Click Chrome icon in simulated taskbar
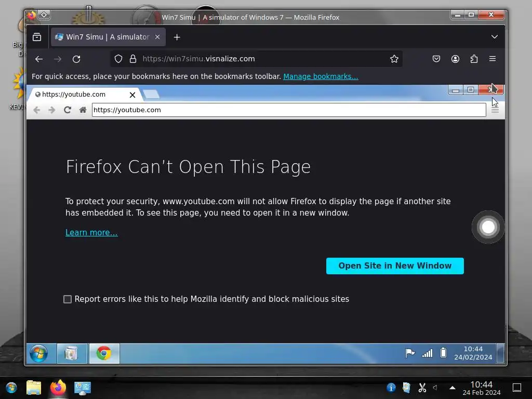 coord(104,353)
